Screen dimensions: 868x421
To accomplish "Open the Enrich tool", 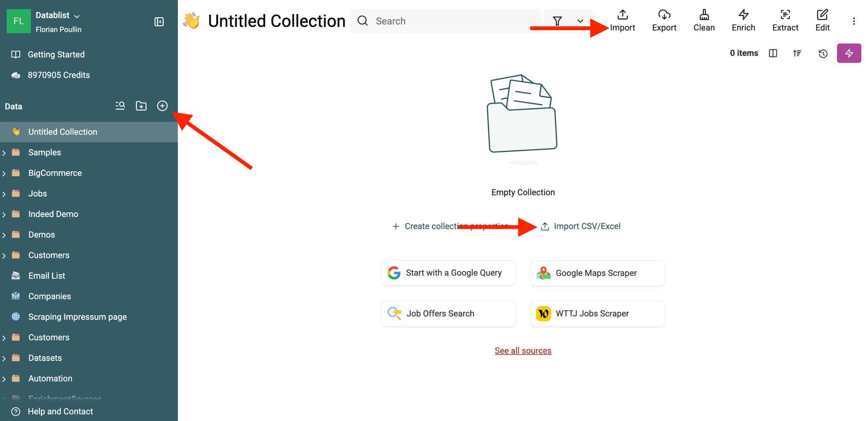I will click(x=743, y=20).
